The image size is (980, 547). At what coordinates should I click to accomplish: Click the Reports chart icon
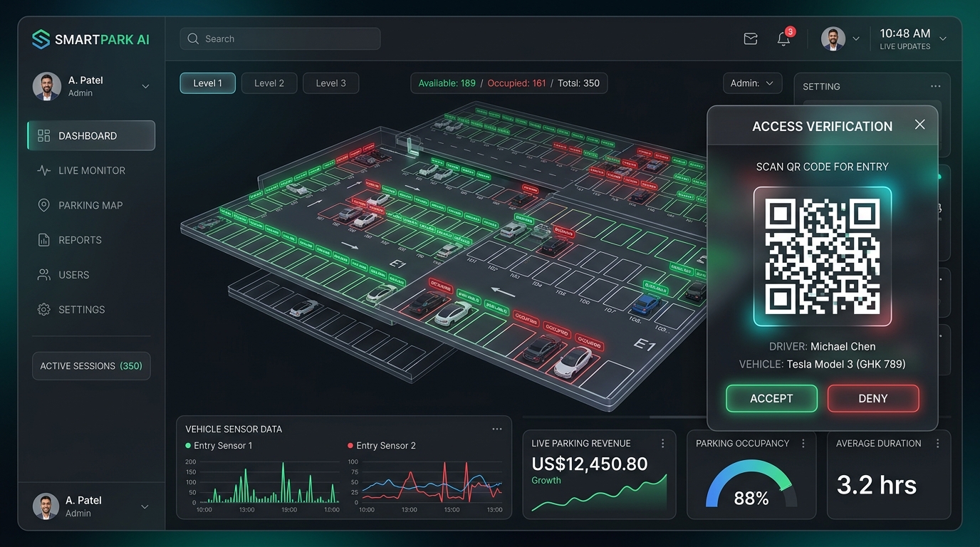coord(44,240)
